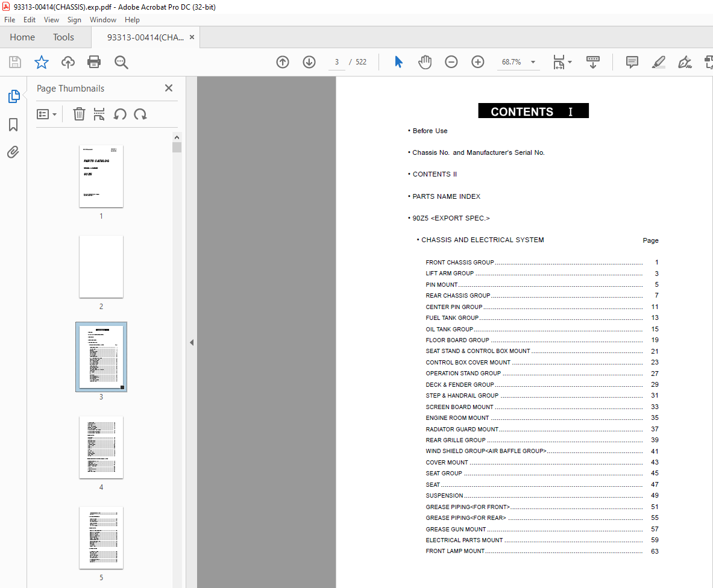
Task: Click the 'CONTENTS II' entry
Action: [435, 175]
